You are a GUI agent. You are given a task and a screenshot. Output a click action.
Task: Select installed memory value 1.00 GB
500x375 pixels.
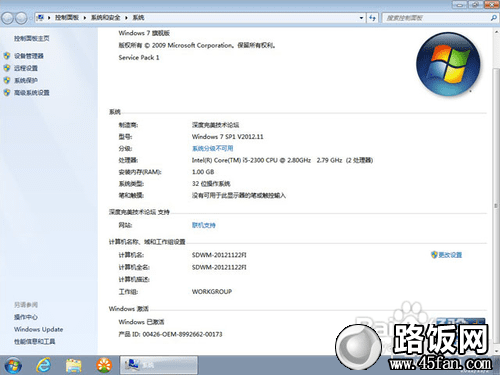(x=203, y=172)
